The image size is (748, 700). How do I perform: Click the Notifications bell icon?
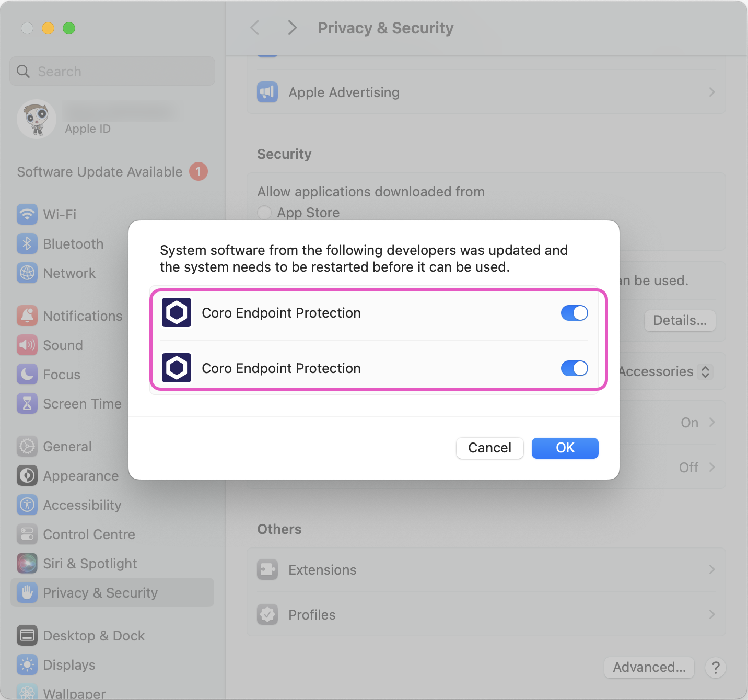pos(27,316)
